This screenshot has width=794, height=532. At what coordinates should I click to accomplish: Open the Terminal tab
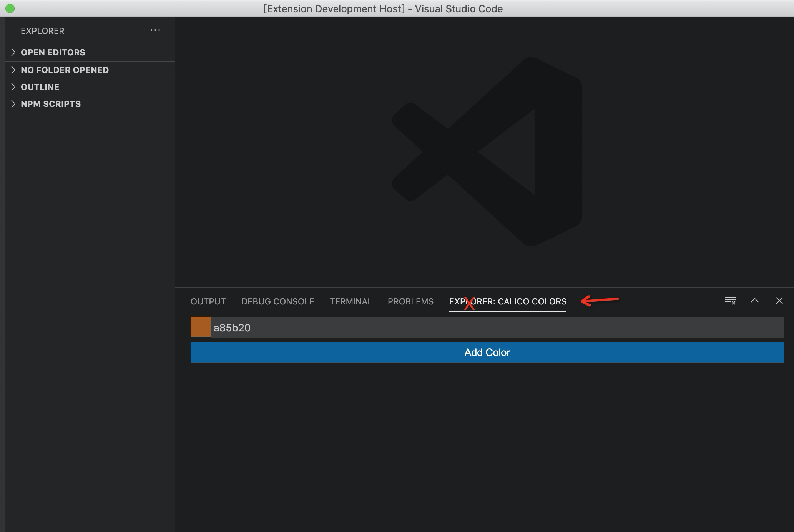350,301
